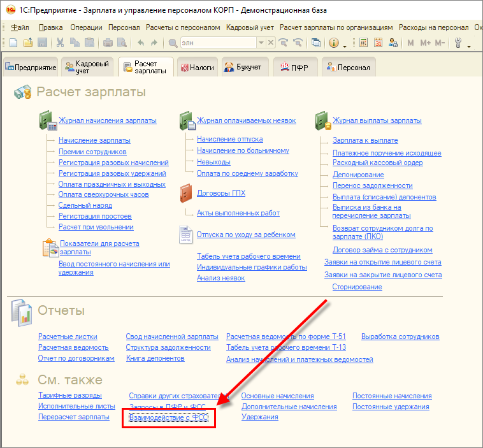This screenshot has width=483, height=448.
Task: Open the calculator from the toolbar
Action: tap(364, 43)
